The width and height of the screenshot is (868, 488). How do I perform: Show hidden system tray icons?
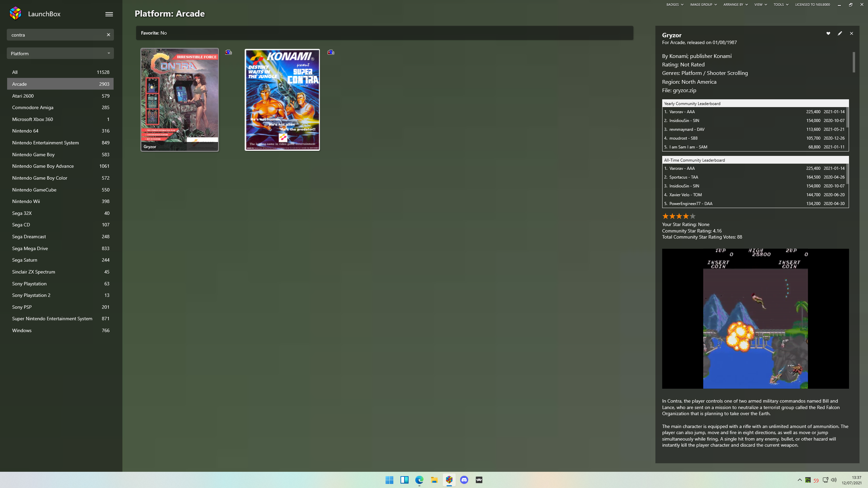coord(800,480)
